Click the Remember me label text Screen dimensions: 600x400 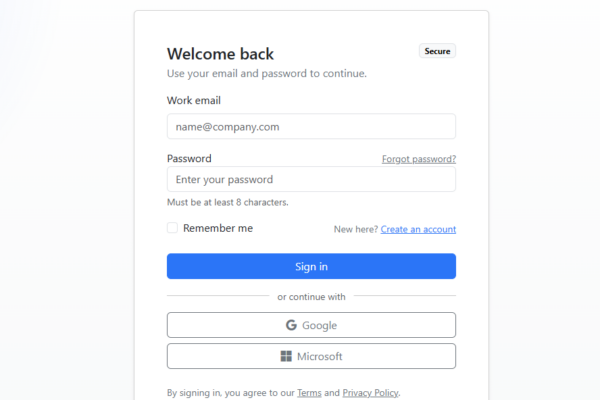tap(218, 228)
